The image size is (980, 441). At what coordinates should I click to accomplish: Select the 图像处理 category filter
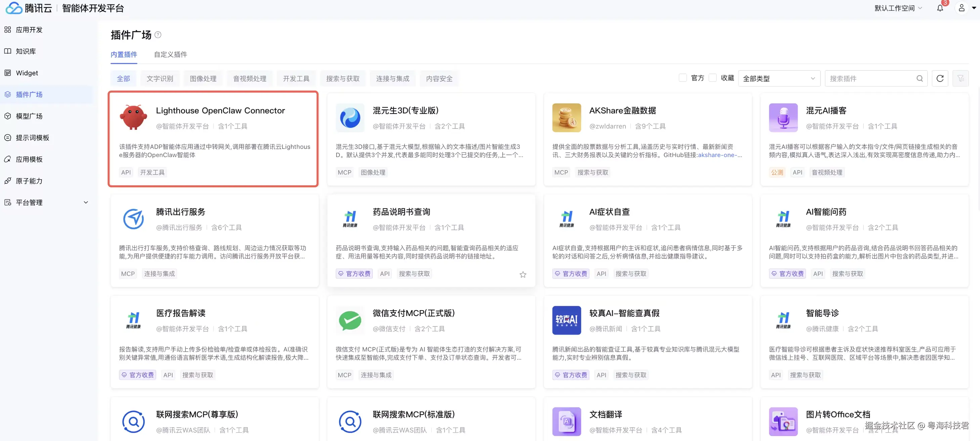[203, 78]
